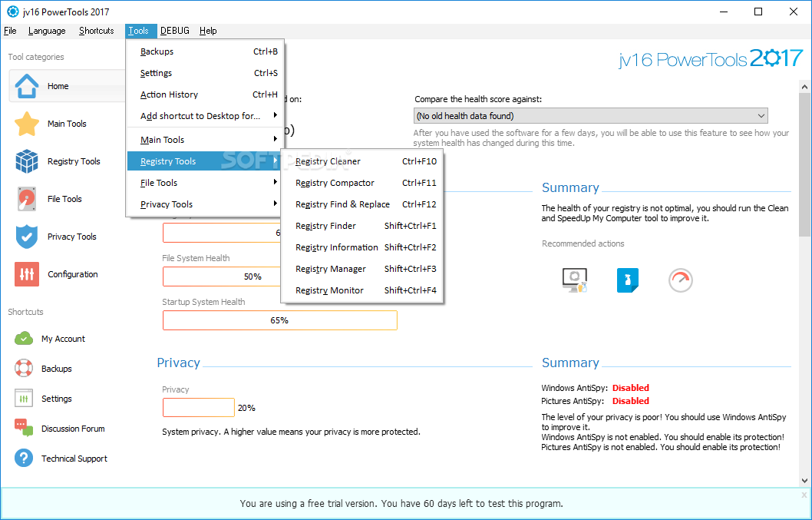This screenshot has width=812, height=520.
Task: Click the Main Tools star icon
Action: point(26,124)
